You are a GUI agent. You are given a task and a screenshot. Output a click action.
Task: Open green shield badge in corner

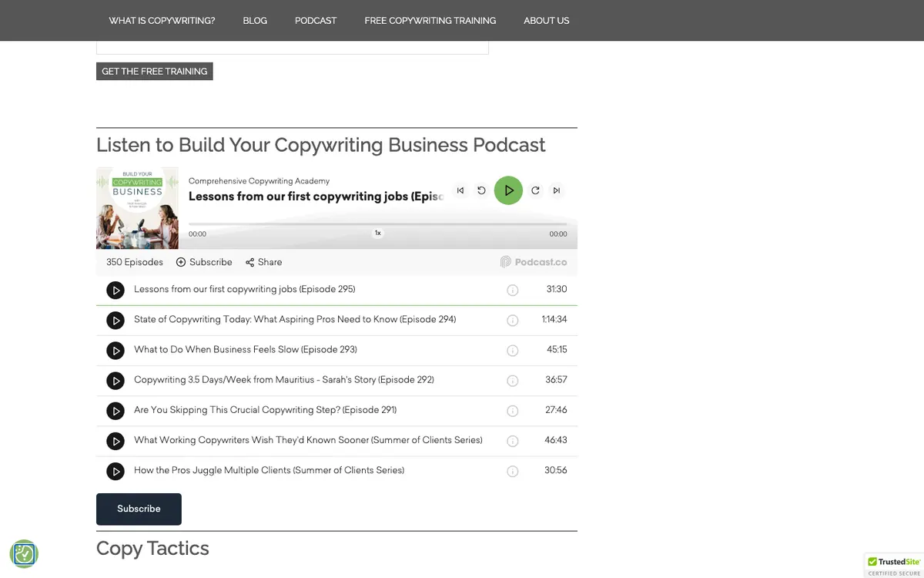24,553
